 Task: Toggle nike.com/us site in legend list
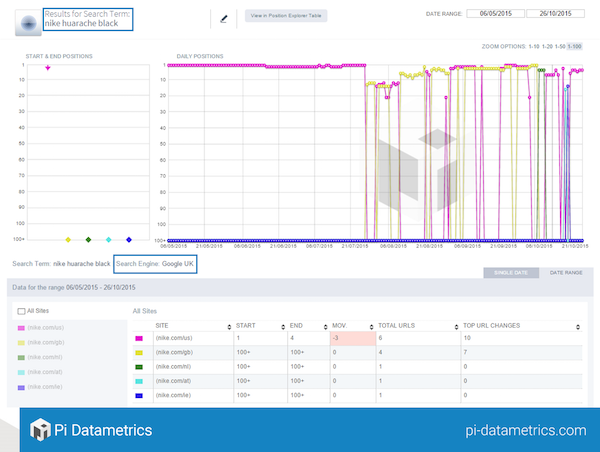46,327
